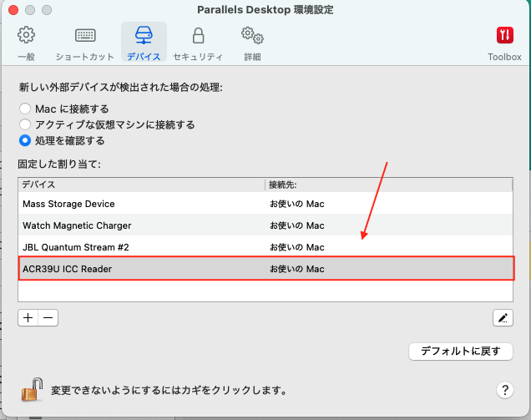Remove selected assignment with minus button
531x420 pixels.
[48, 317]
